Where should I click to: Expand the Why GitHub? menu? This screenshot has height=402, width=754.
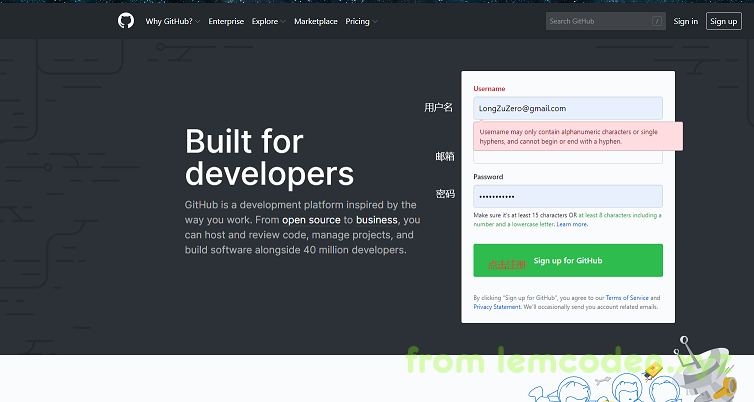point(172,21)
